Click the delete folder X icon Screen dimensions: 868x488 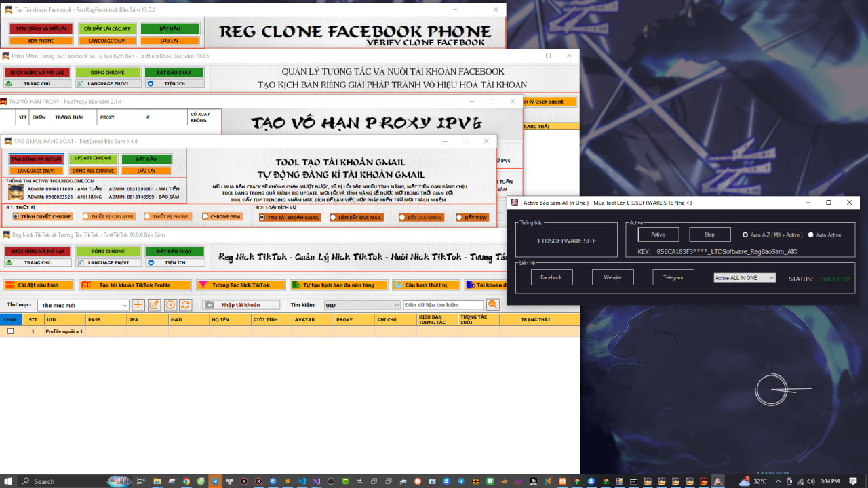click(170, 305)
